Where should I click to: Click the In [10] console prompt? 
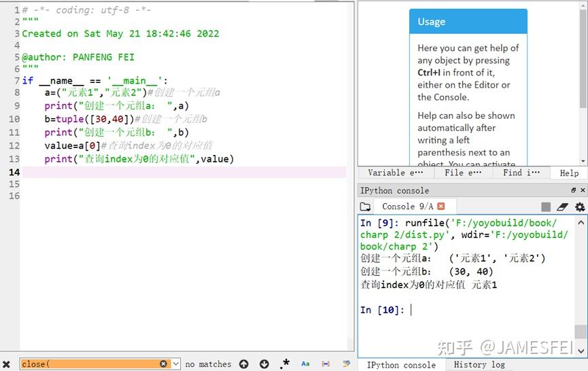(x=382, y=310)
